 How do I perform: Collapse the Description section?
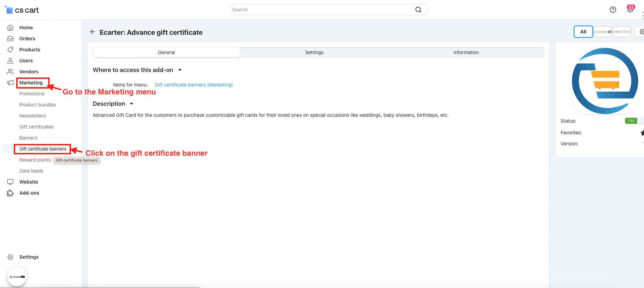pyautogui.click(x=131, y=104)
